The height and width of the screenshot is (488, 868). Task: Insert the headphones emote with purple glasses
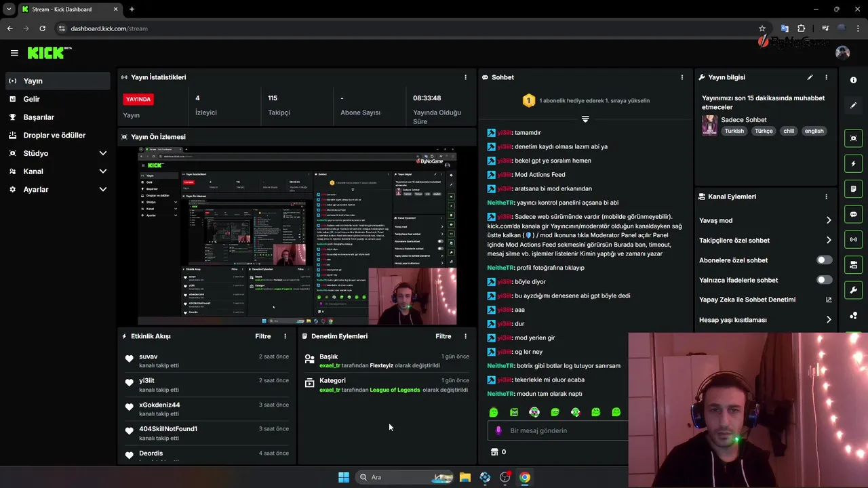[x=534, y=412]
